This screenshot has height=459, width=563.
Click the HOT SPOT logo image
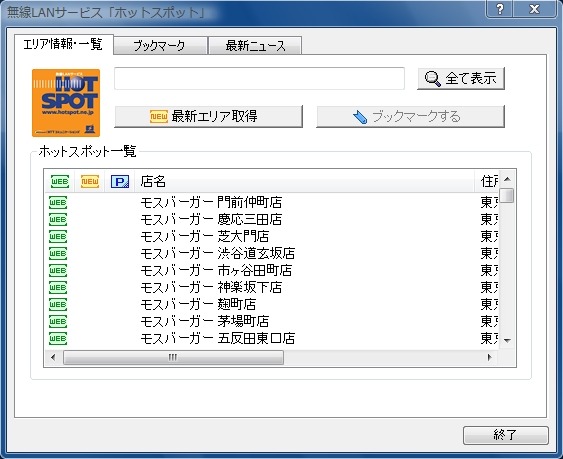click(66, 103)
